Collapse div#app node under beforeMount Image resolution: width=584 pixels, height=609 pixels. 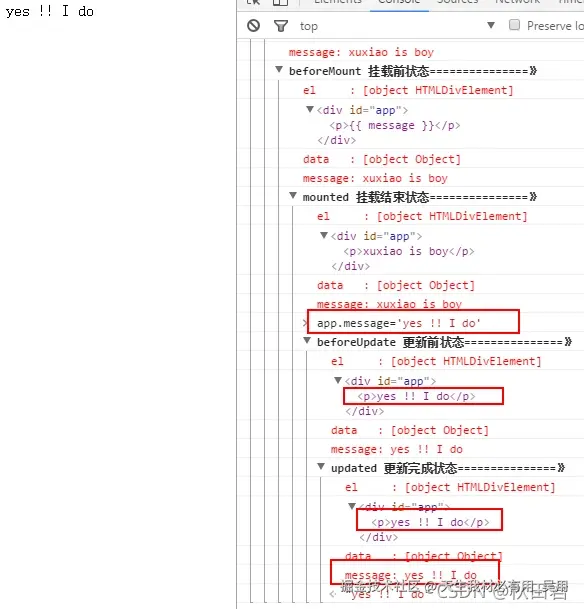(310, 109)
